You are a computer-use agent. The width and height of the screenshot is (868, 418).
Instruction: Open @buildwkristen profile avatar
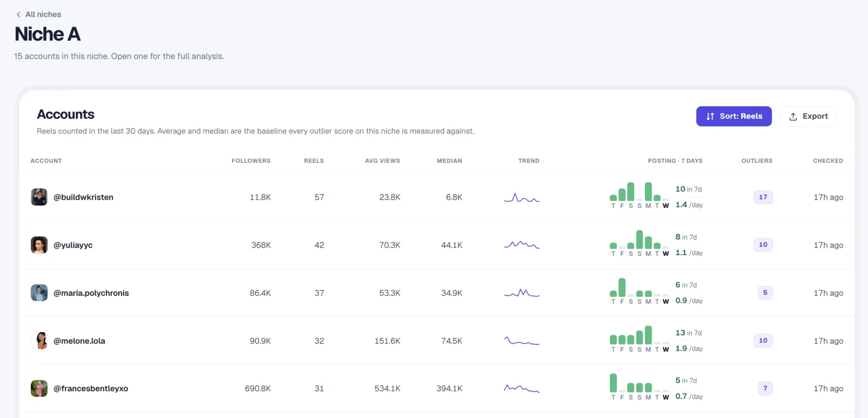(39, 197)
